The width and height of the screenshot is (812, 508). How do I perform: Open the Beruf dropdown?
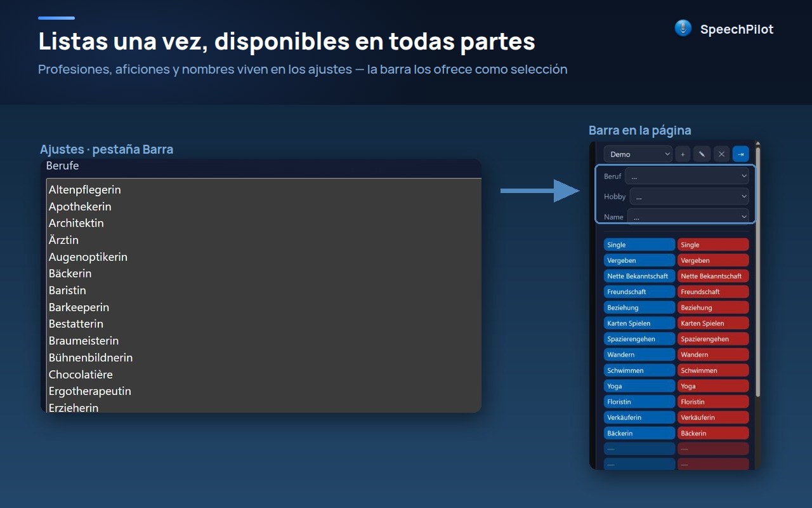(687, 177)
